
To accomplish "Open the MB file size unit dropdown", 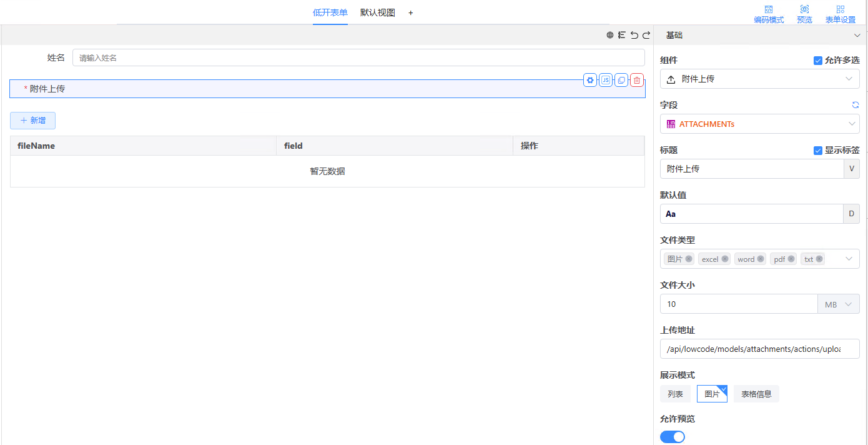I will [x=839, y=304].
